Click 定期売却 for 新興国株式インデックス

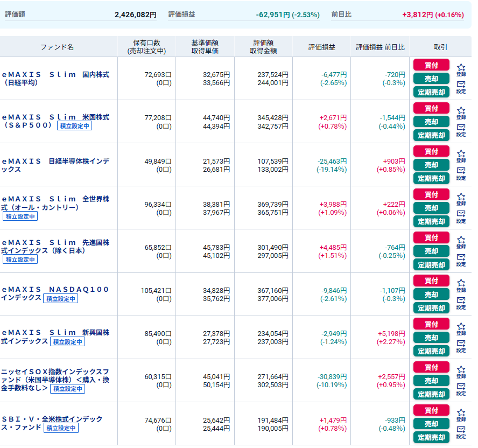click(431, 351)
